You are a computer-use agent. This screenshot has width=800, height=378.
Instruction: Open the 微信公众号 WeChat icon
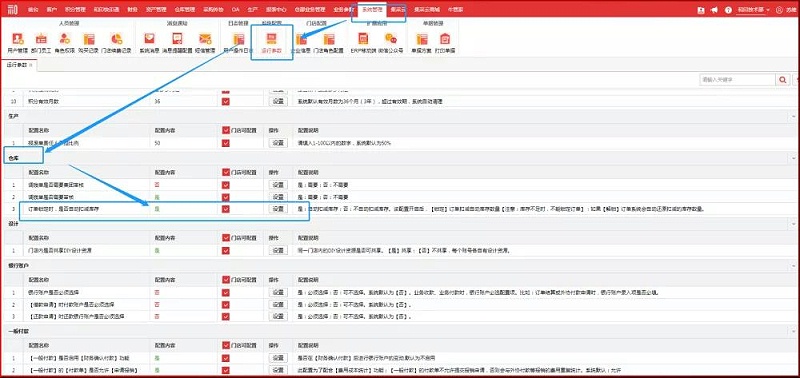(391, 43)
